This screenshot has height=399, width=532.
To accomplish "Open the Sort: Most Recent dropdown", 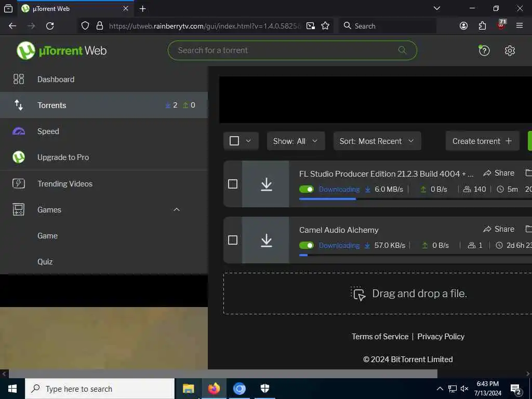I will [377, 141].
